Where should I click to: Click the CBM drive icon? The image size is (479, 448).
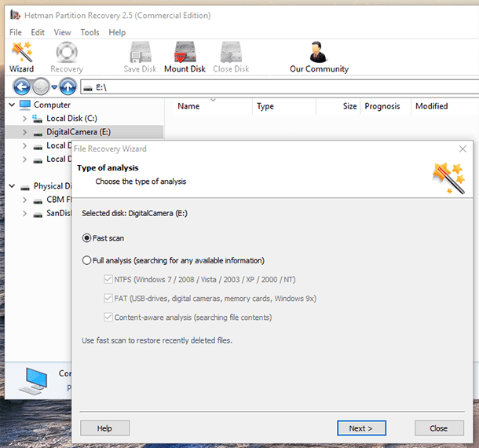pyautogui.click(x=38, y=200)
